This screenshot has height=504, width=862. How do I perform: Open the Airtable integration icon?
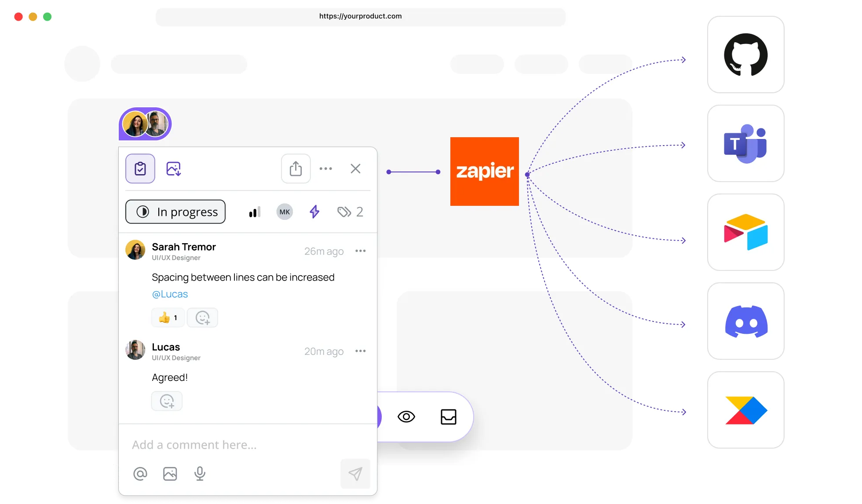[745, 232]
